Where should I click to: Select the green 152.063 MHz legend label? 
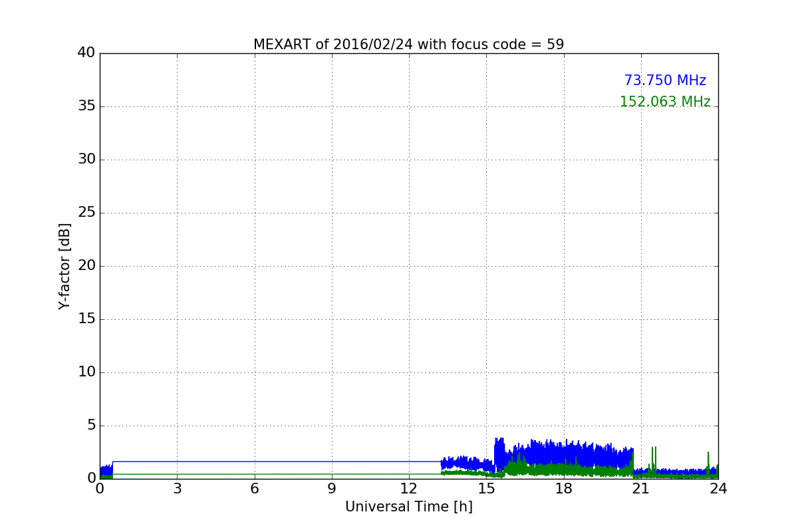click(665, 102)
